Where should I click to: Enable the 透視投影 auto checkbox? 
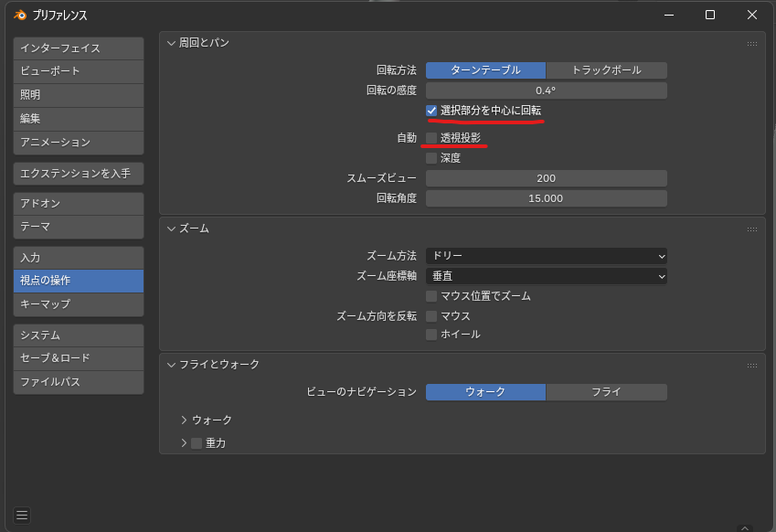click(x=431, y=138)
